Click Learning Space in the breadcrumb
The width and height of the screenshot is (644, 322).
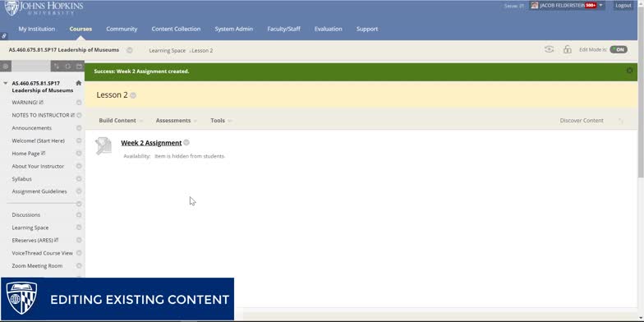point(168,51)
